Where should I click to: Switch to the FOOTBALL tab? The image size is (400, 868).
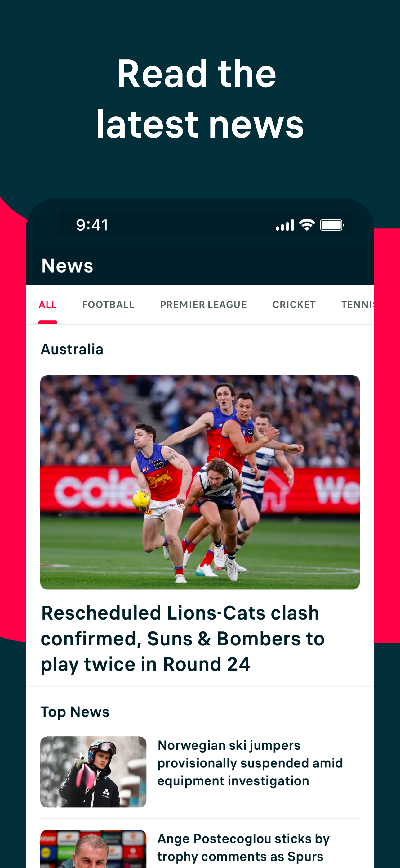tap(109, 305)
